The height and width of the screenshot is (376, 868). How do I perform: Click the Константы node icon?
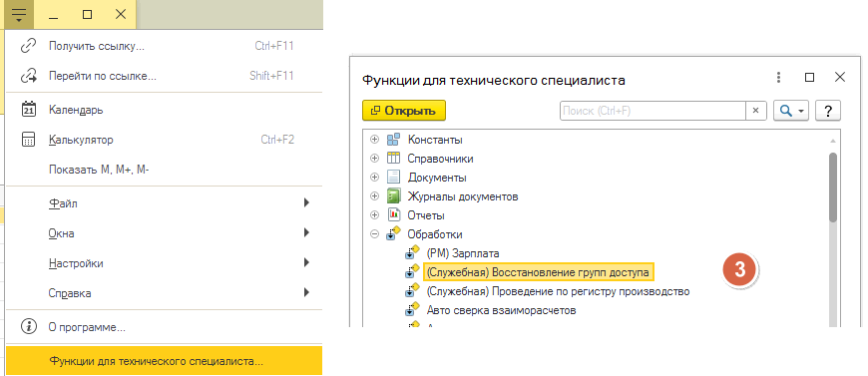tap(393, 140)
